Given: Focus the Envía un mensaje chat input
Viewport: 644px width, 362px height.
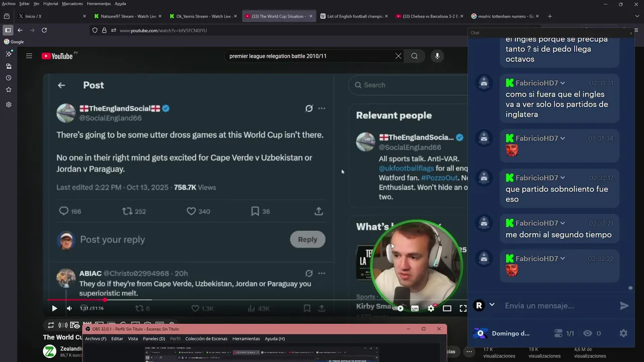Looking at the screenshot, I should point(558,306).
